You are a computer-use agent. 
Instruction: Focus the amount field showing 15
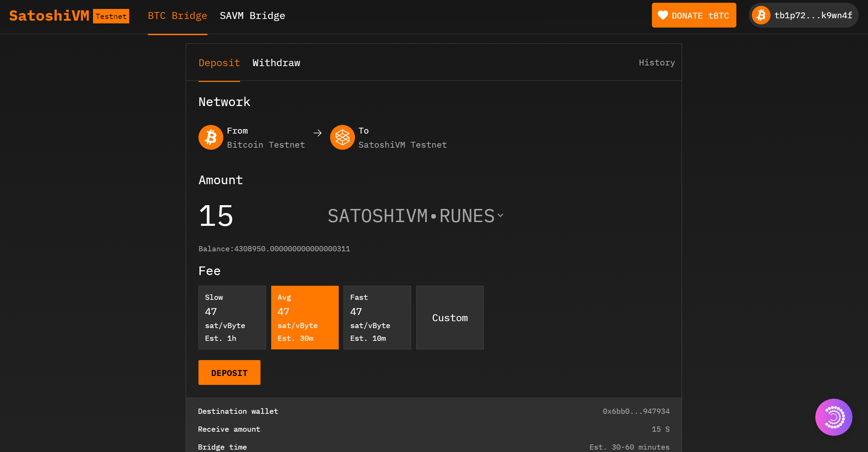[x=216, y=216]
